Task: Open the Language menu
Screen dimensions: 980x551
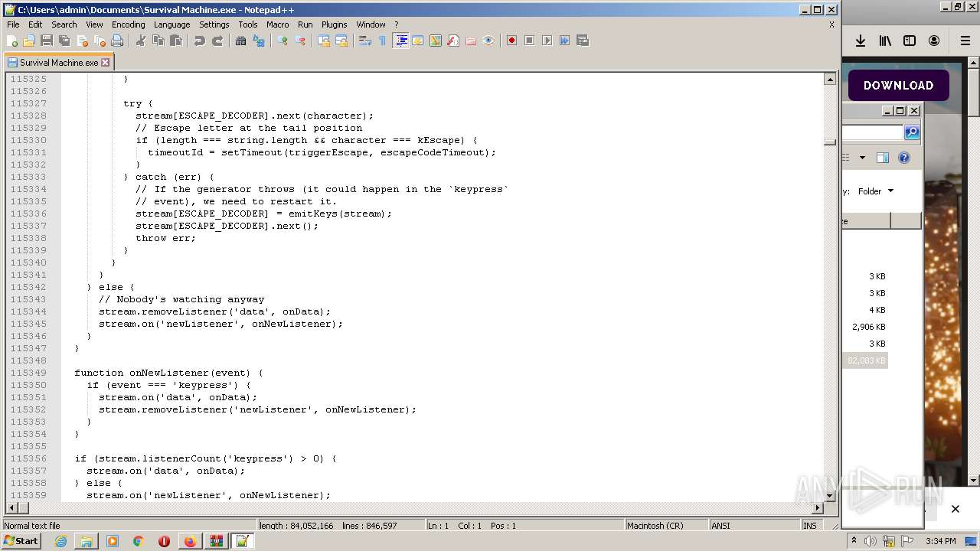Action: click(x=171, y=24)
